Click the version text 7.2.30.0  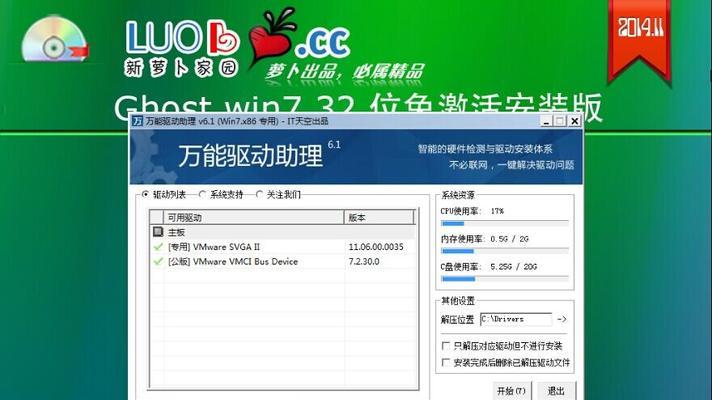pyautogui.click(x=364, y=262)
